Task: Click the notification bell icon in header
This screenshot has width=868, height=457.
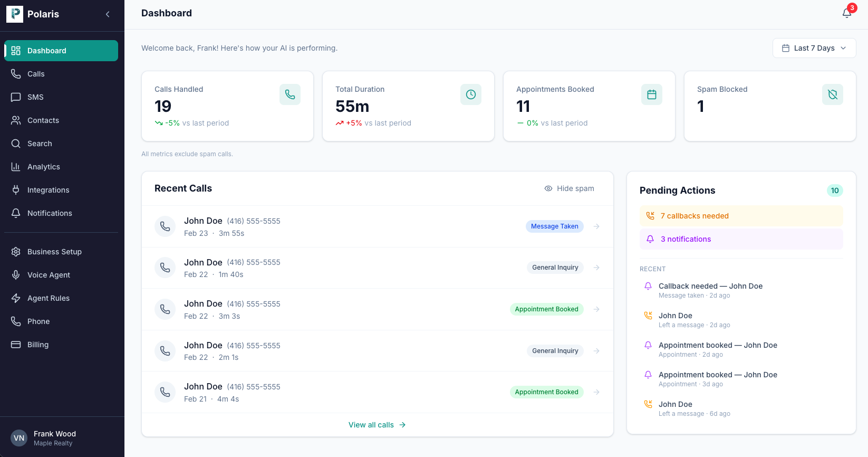Action: [846, 13]
